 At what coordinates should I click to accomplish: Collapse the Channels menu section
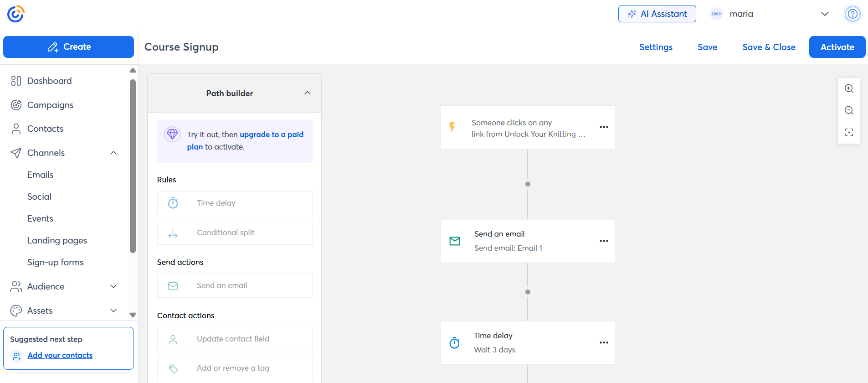coord(113,153)
